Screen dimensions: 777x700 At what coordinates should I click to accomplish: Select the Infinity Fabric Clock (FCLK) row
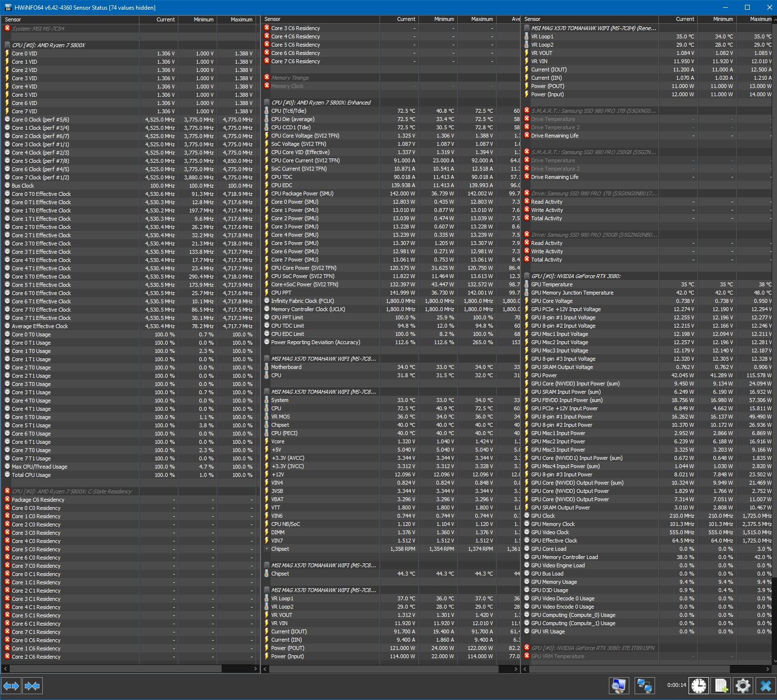pos(391,301)
